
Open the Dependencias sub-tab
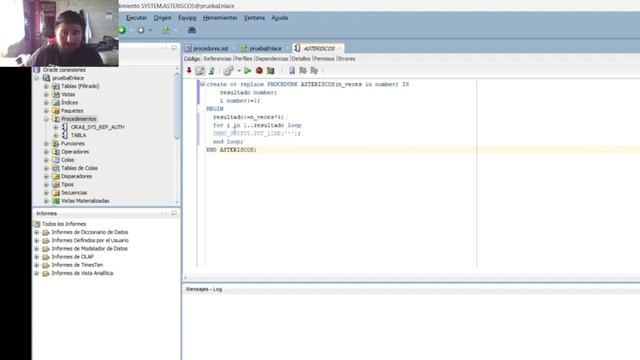(x=272, y=59)
